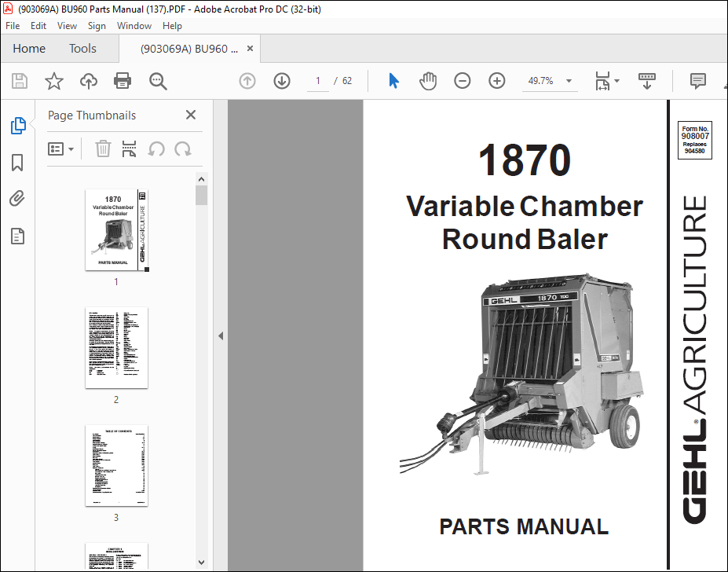Expand page display options arrow
The image size is (728, 572).
coord(616,81)
